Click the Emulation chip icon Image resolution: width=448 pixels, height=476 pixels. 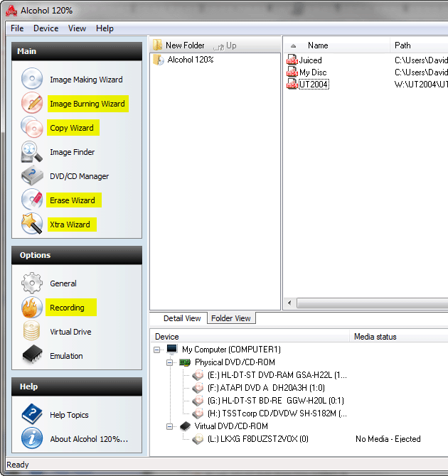[x=32, y=355]
